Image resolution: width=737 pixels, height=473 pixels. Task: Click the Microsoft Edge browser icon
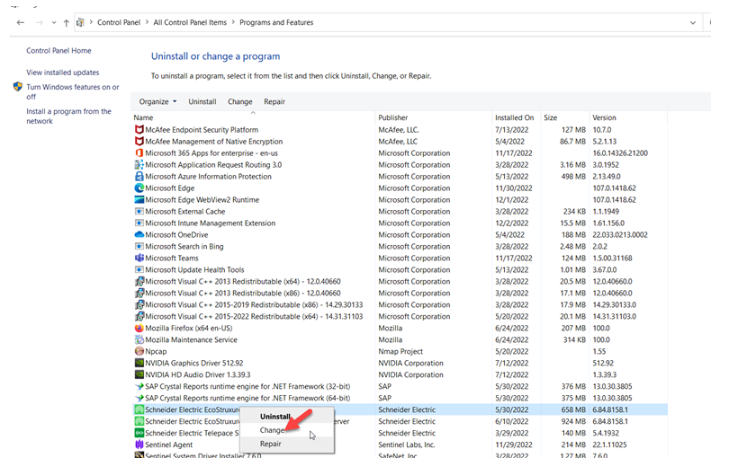[139, 188]
